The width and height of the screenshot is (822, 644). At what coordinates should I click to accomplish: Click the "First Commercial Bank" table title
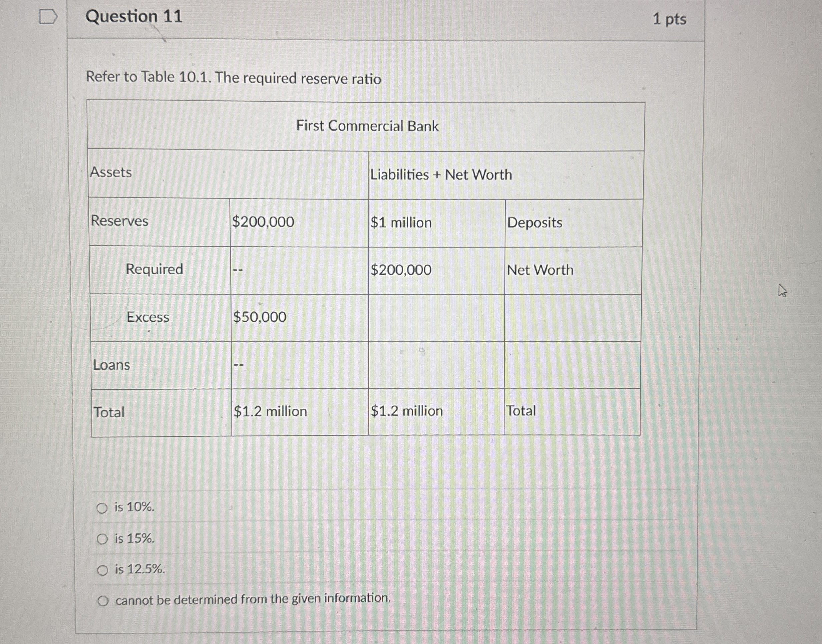tap(368, 127)
